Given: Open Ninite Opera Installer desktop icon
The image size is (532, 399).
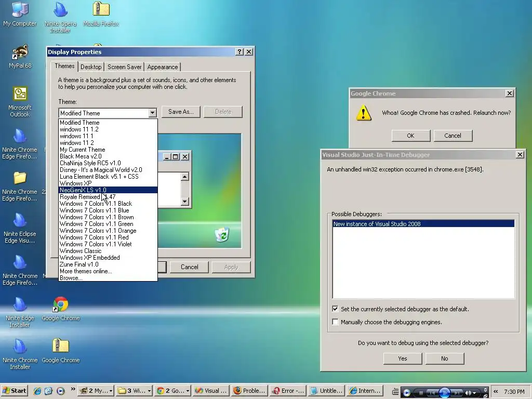Looking at the screenshot, I should (x=60, y=17).
